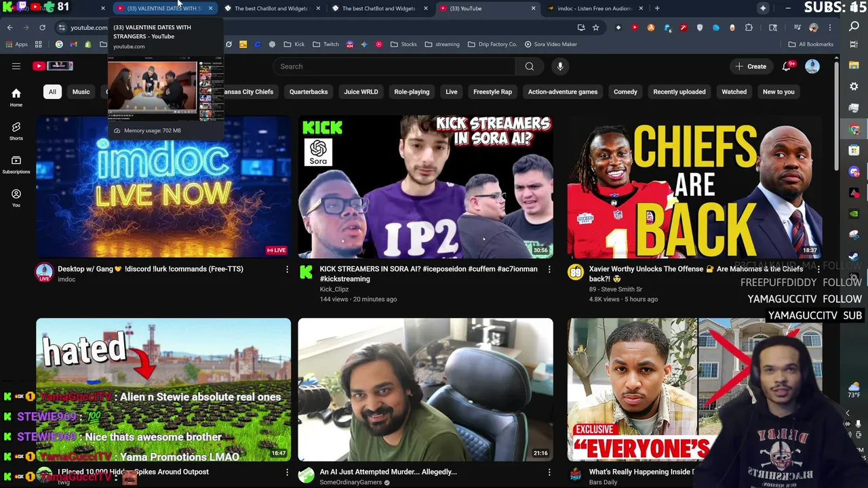
Task: Select the Freestyle Rap filter chip
Action: click(492, 91)
